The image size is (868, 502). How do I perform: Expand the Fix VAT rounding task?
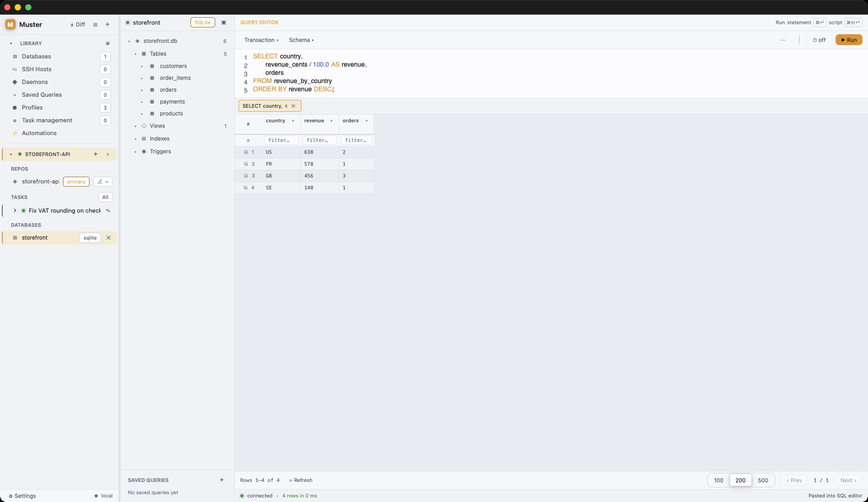15,211
